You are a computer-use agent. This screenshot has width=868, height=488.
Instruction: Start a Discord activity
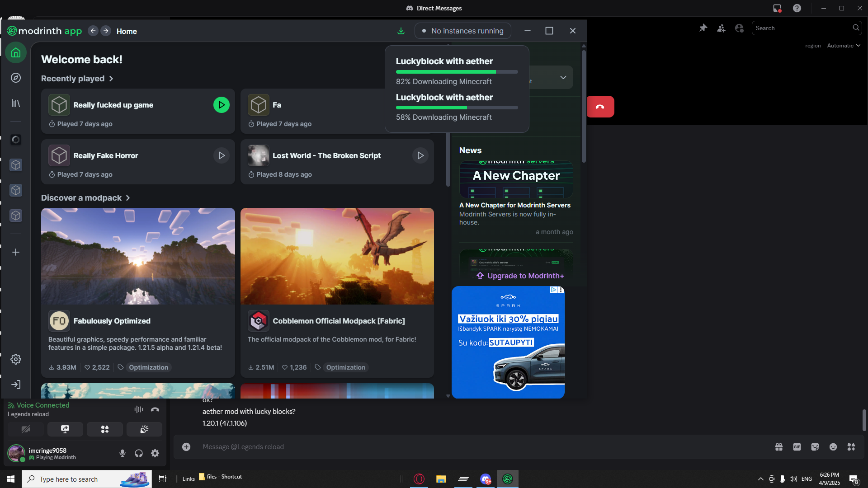105,429
